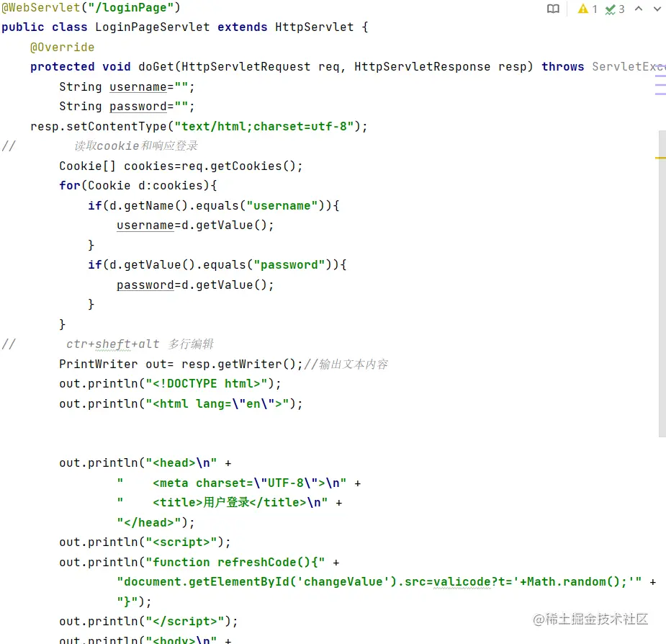The width and height of the screenshot is (666, 644).
Task: Click the "</script>" println line
Action: click(148, 622)
